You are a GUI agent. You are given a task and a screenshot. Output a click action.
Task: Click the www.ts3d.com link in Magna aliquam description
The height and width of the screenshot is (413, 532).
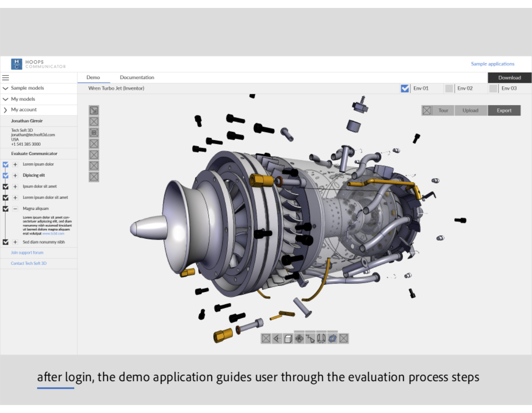[53, 234]
